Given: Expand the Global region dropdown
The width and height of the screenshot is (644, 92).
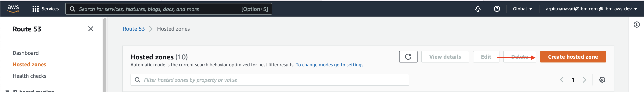Looking at the screenshot, I should [x=522, y=9].
